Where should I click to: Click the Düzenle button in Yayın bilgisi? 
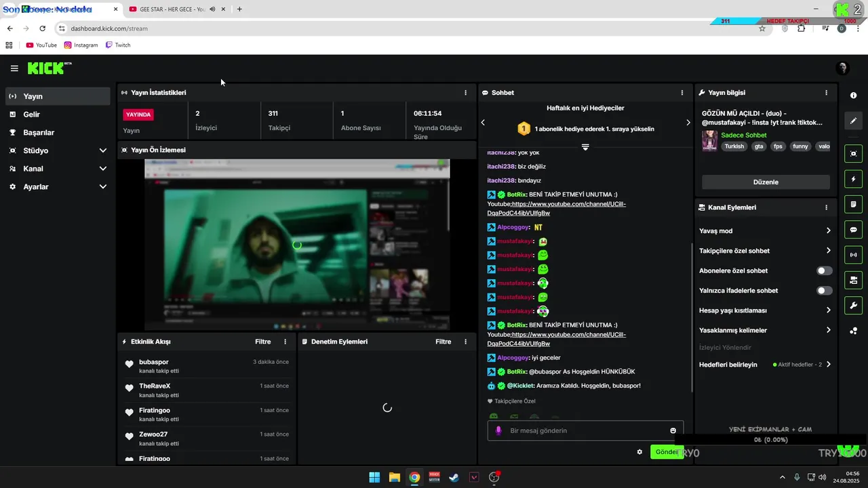click(766, 182)
